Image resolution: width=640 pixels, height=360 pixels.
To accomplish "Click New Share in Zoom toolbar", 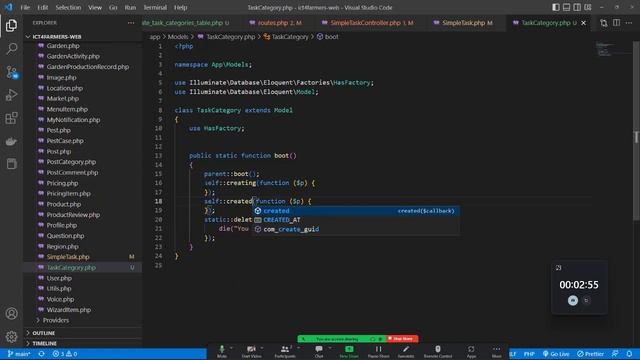I will pyautogui.click(x=349, y=351).
